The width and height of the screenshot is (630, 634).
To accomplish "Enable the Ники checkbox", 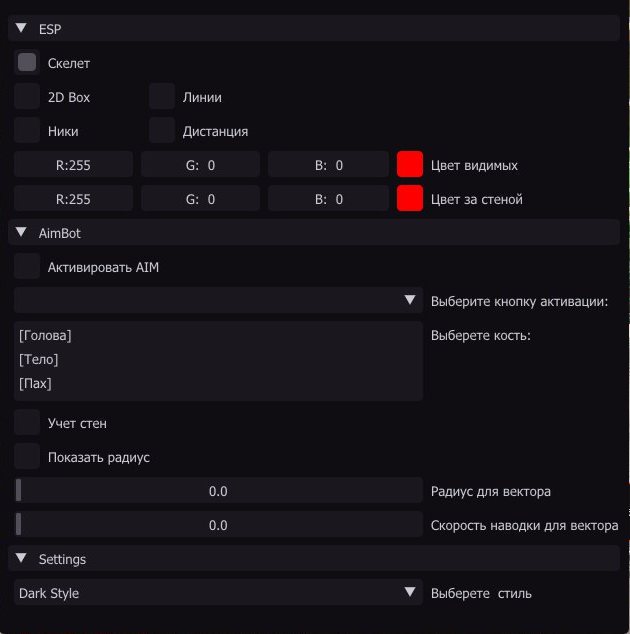I will [27, 131].
